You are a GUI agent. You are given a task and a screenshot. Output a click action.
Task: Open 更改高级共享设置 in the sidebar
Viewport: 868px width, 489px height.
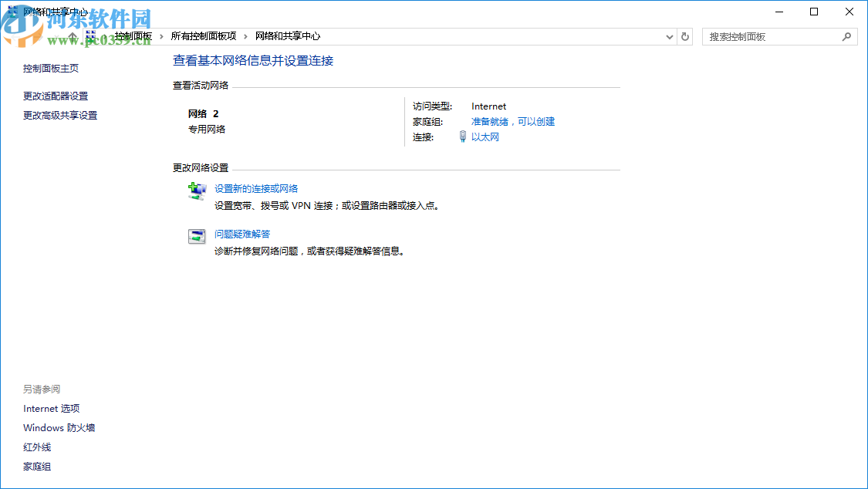pyautogui.click(x=59, y=115)
